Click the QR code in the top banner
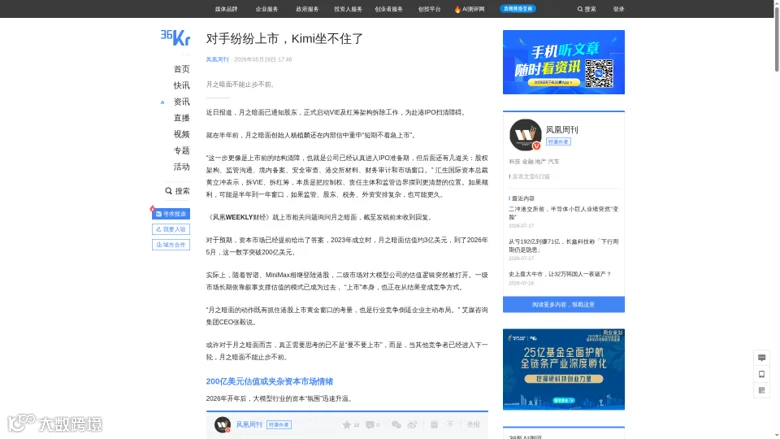780x439 pixels. (x=598, y=74)
